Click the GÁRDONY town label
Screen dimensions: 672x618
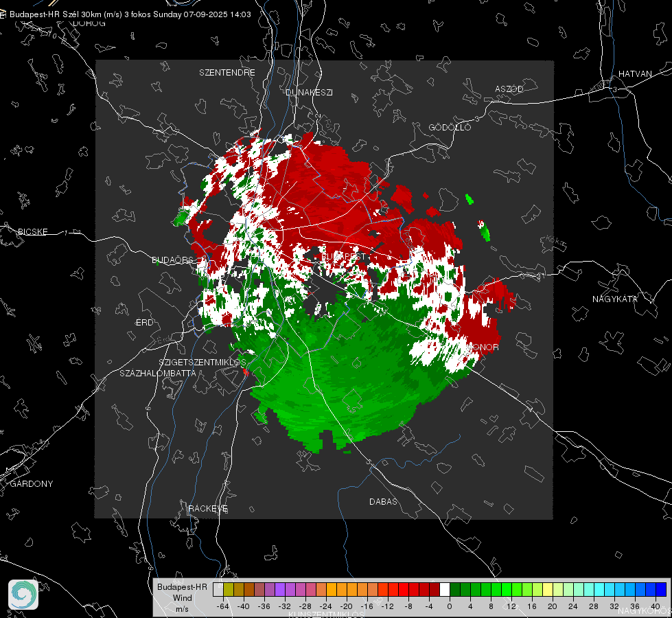32,484
